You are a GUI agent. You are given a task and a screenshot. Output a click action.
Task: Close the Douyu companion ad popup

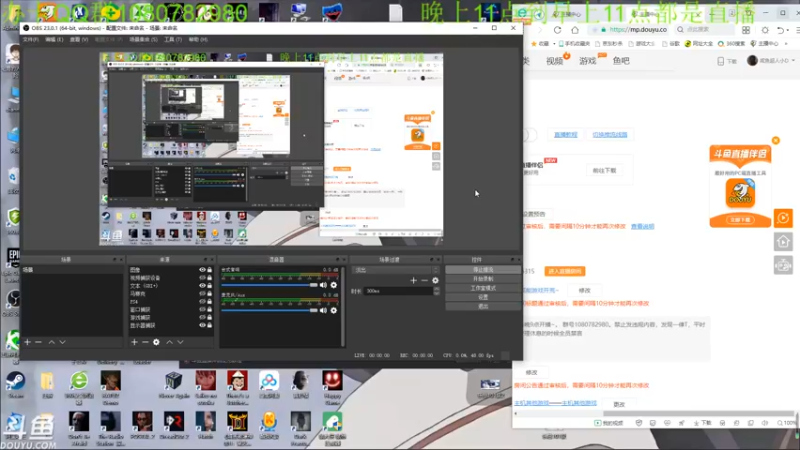click(x=776, y=140)
